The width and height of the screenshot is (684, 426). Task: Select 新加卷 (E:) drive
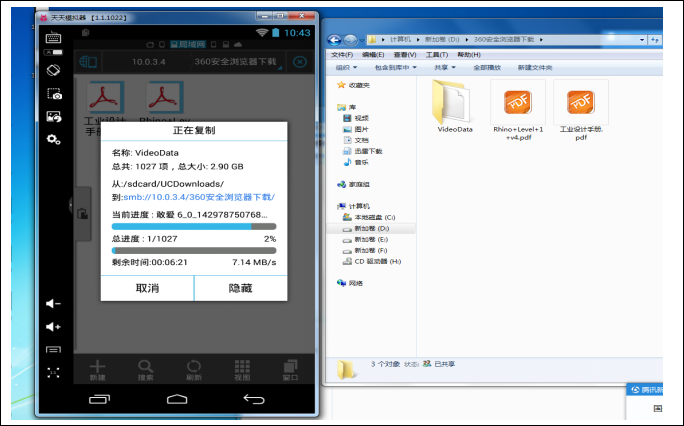366,239
